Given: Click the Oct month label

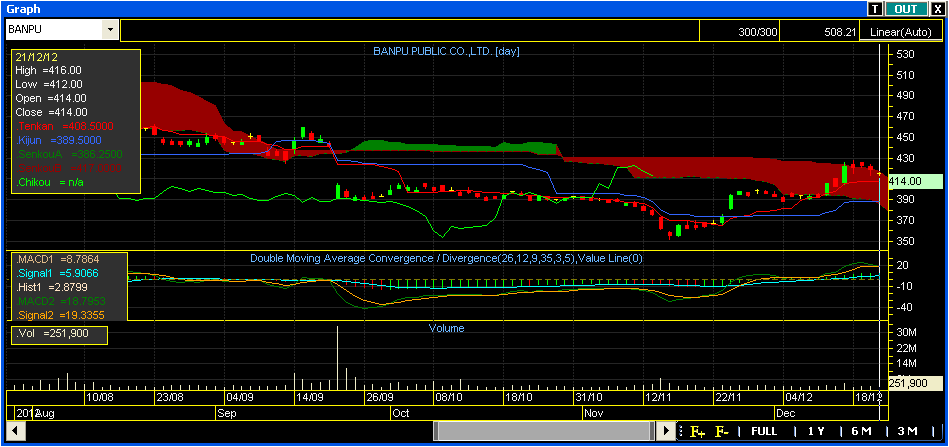Looking at the screenshot, I should click(x=401, y=413).
